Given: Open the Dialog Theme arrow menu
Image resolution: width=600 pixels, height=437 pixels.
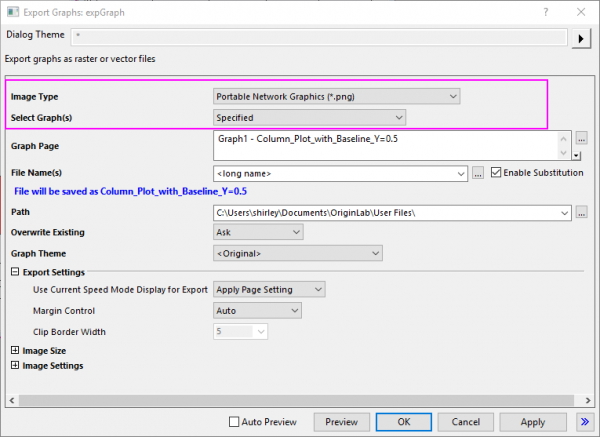Looking at the screenshot, I should [x=581, y=38].
